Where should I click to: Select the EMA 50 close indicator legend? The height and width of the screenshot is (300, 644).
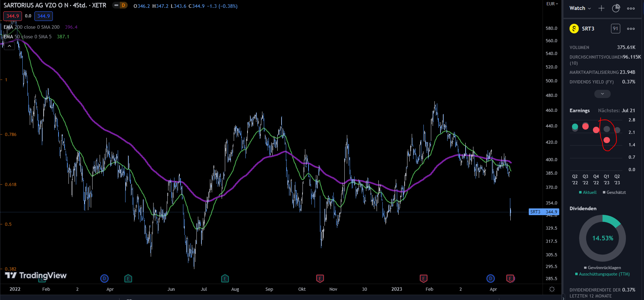pos(28,37)
